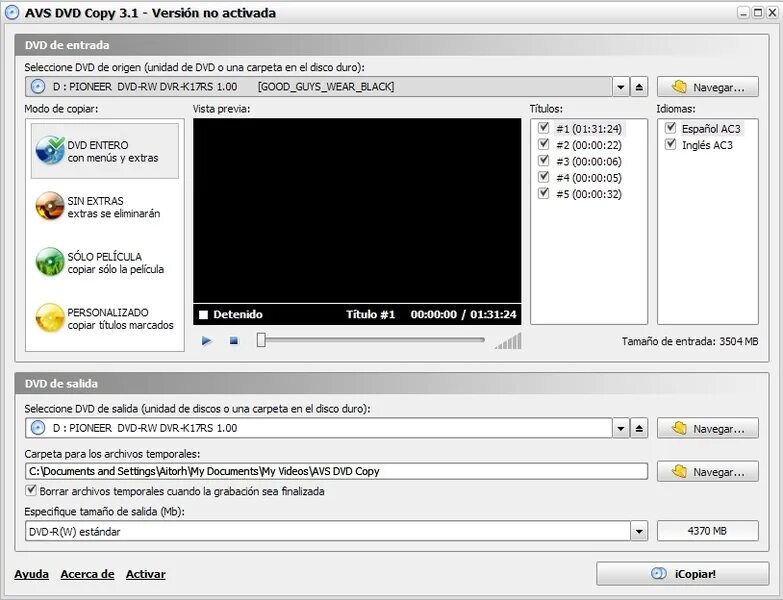The width and height of the screenshot is (783, 600).
Task: Click the 4370 MB output size field
Action: pos(708,531)
